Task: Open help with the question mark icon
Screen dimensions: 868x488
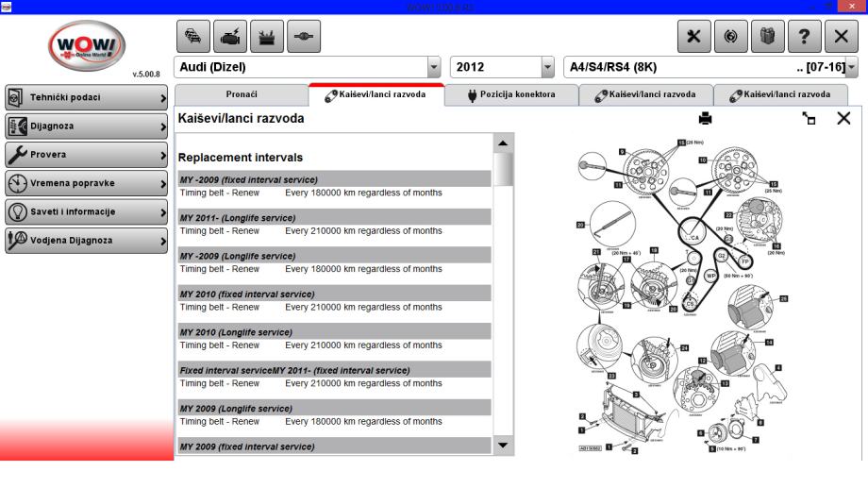Action: [x=806, y=35]
